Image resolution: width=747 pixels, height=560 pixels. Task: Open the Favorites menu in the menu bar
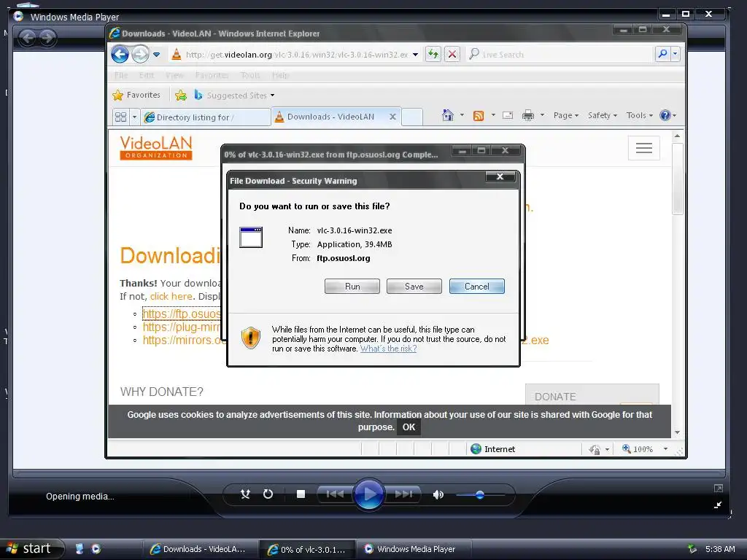(x=212, y=75)
